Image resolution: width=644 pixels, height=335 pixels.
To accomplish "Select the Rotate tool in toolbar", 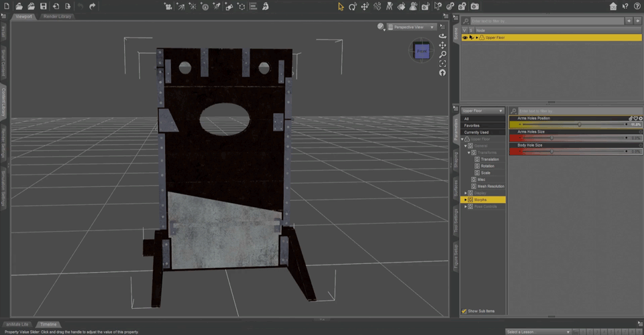I will [352, 6].
